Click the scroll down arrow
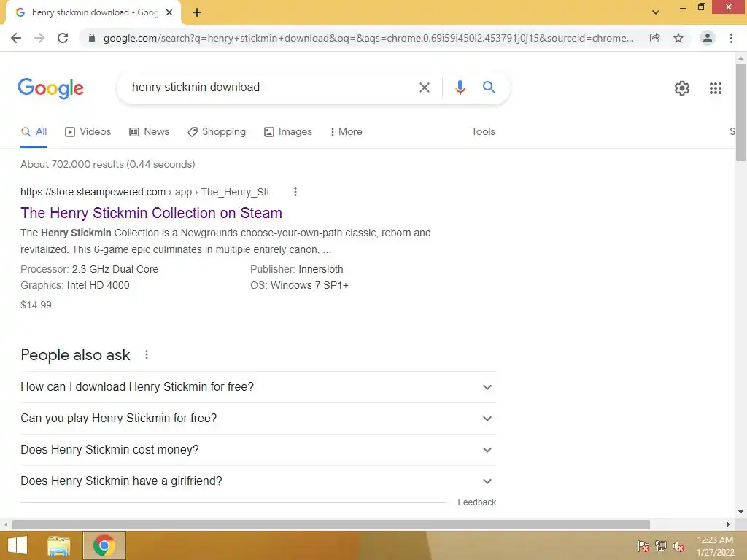 [x=740, y=513]
